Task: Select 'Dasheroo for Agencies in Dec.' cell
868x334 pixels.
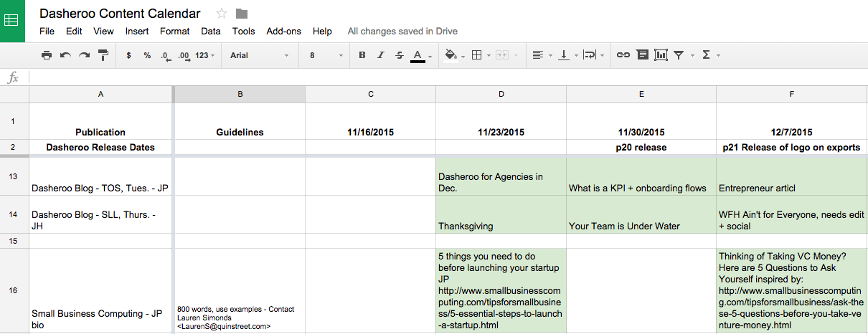Action: click(501, 176)
